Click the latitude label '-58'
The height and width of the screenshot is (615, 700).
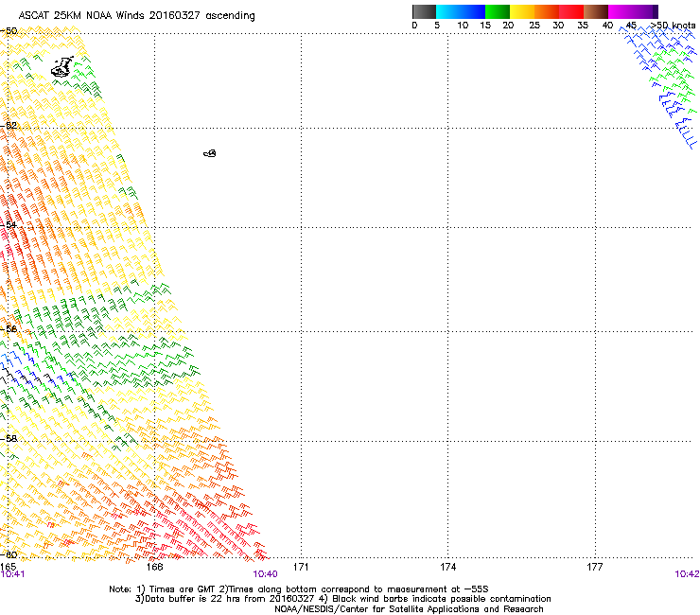9,439
